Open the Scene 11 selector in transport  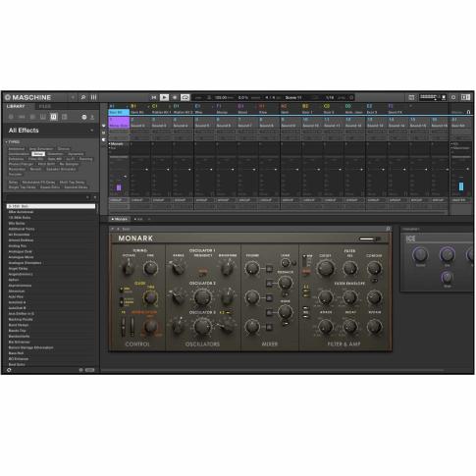[293, 97]
